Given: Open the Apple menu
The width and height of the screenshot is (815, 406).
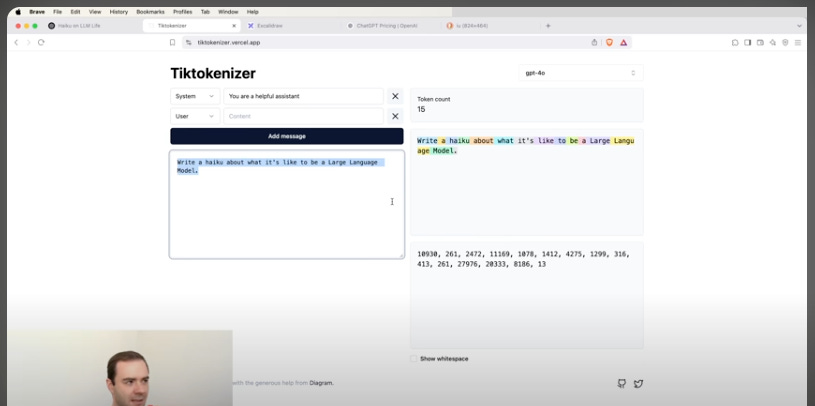Looking at the screenshot, I should pyautogui.click(x=18, y=12).
